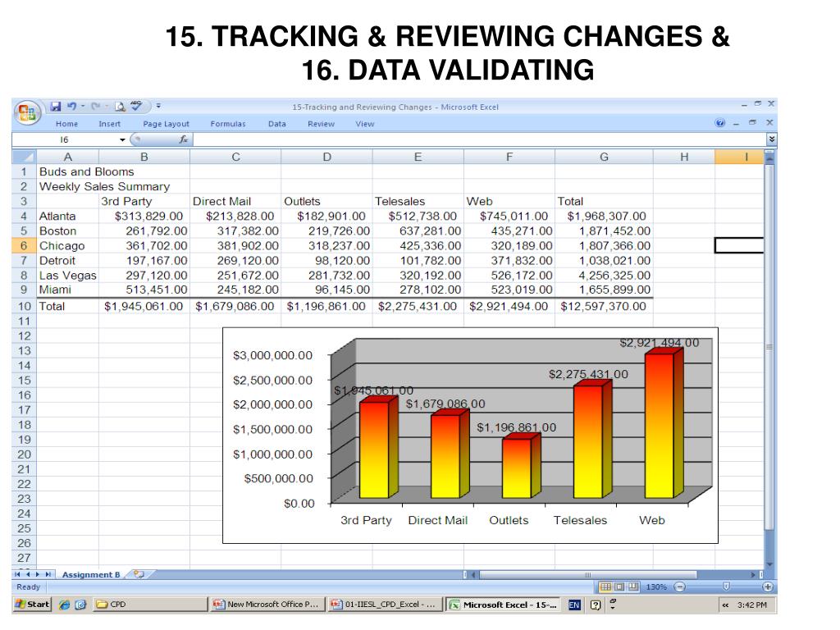Screen dimensions: 840x630
Task: Click the vertical scrollbar thumb
Action: pos(769,347)
